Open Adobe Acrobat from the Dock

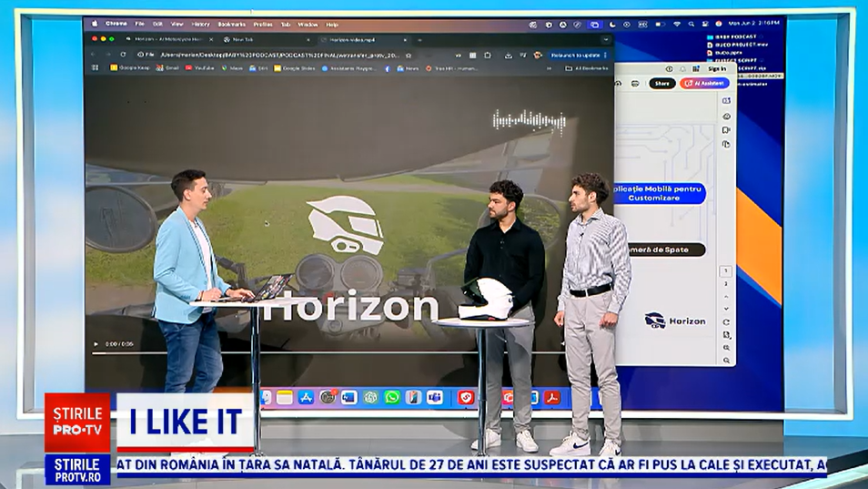550,397
